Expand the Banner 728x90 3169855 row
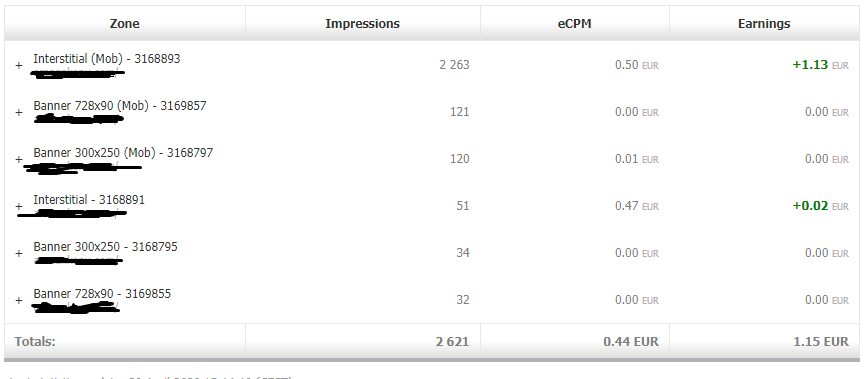The image size is (868, 379). pos(19,300)
